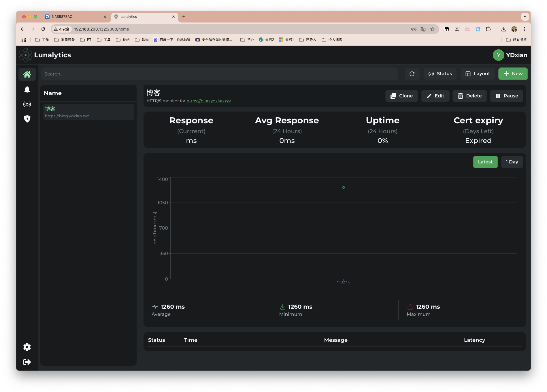This screenshot has width=547, height=392.
Task: Click the monitor Search field
Action: click(x=219, y=74)
